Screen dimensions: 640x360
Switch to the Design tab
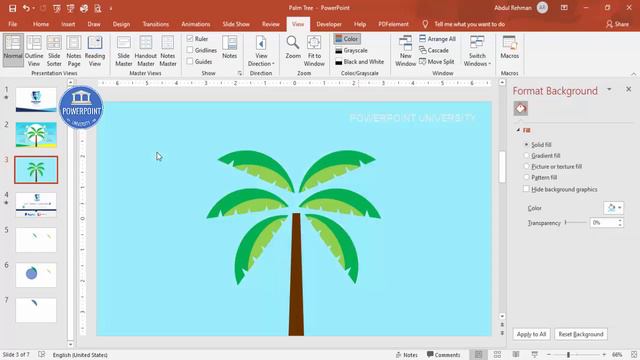[x=121, y=24]
